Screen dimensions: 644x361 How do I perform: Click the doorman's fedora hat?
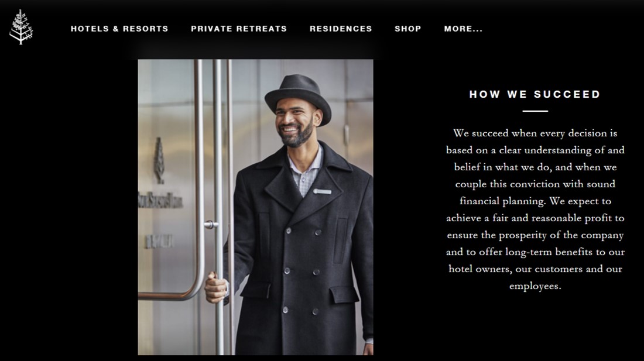tap(298, 97)
